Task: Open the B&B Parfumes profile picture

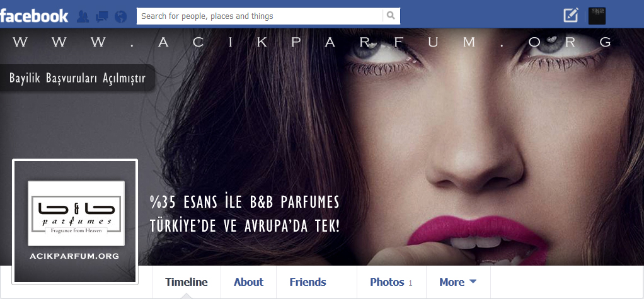Action: 75,222
